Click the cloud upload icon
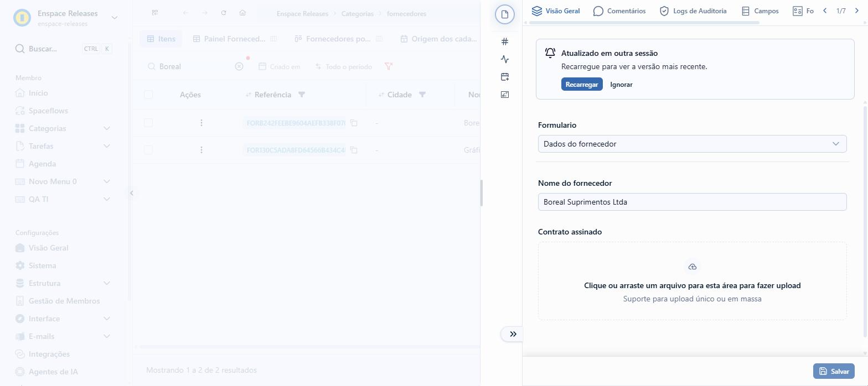The width and height of the screenshot is (868, 386). 692,267
